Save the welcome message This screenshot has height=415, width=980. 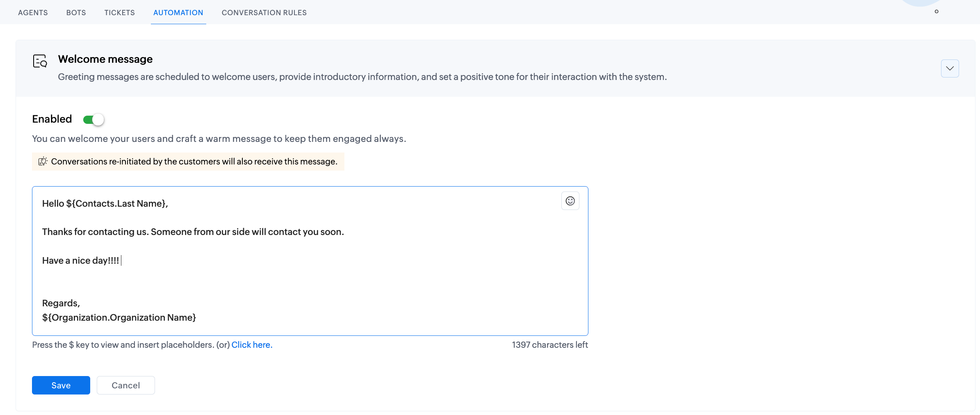(61, 385)
